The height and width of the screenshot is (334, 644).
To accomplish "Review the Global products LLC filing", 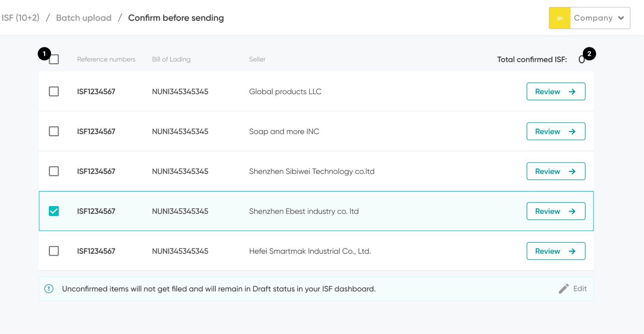I will point(556,92).
